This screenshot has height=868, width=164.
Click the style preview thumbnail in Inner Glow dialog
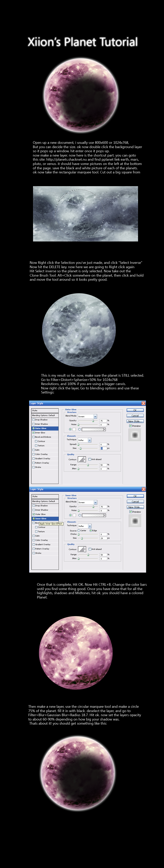135,521
